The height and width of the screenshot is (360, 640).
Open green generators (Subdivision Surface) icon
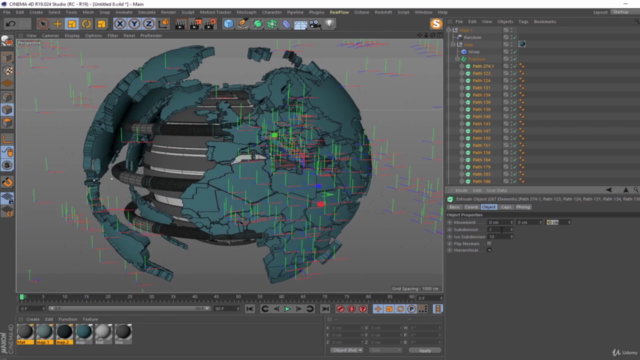pyautogui.click(x=258, y=24)
